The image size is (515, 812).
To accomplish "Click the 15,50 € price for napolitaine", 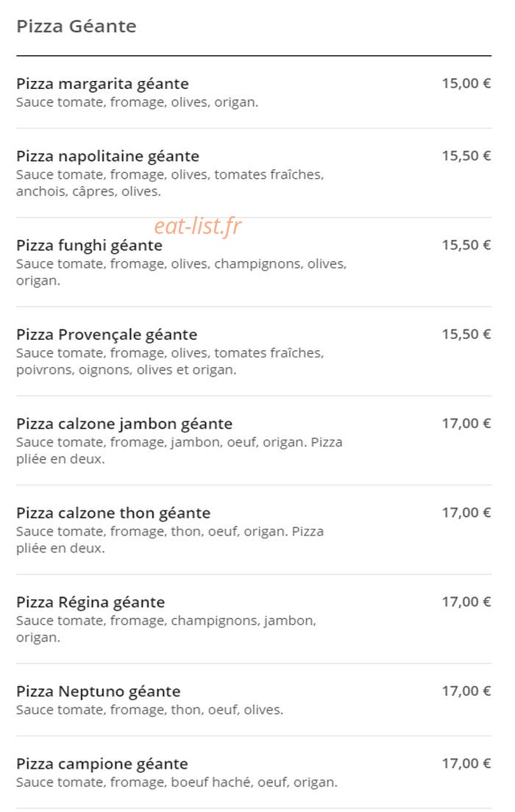I will [x=466, y=156].
